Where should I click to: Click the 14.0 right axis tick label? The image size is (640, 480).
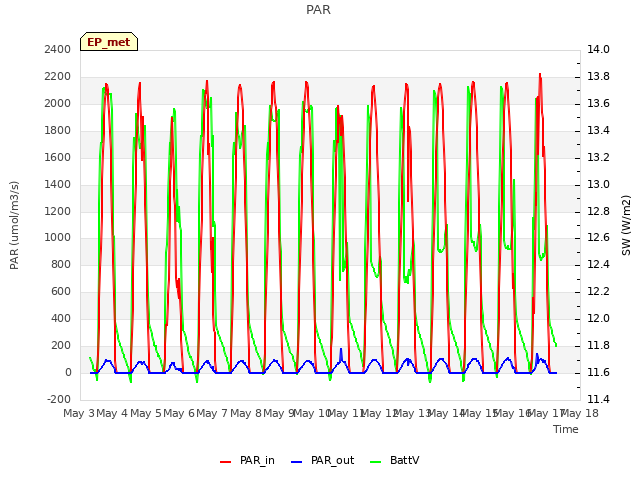click(x=598, y=49)
